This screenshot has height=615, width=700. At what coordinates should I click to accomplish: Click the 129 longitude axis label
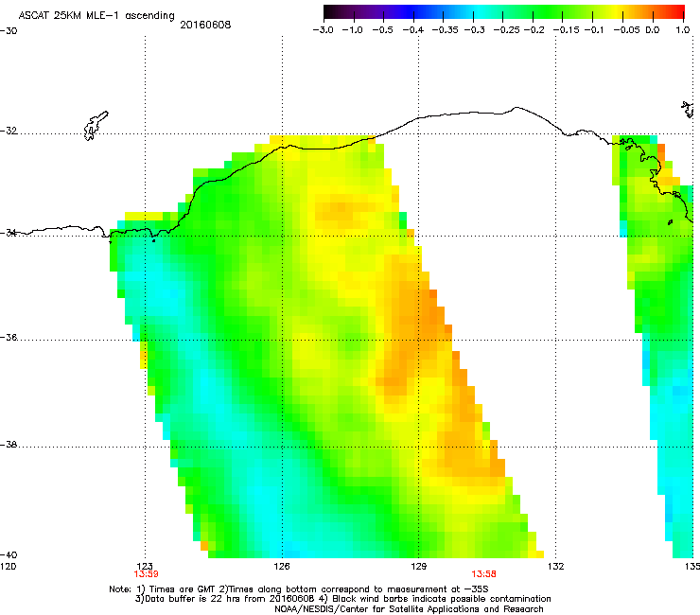(418, 566)
